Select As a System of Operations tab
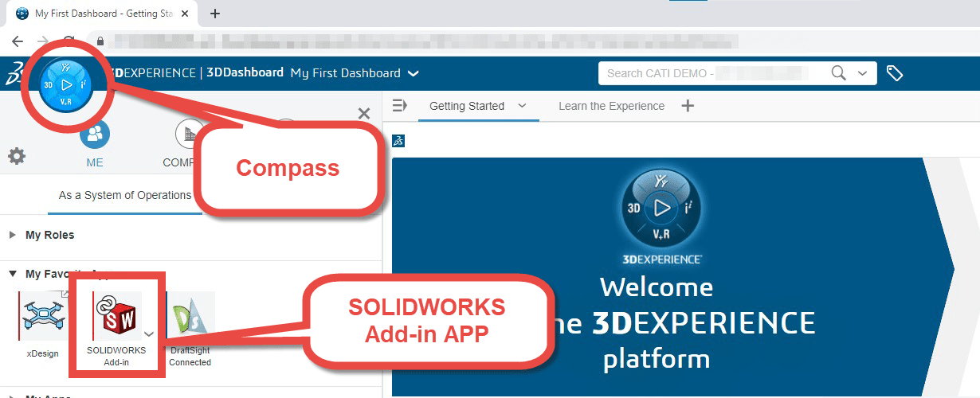The height and width of the screenshot is (398, 980). coord(125,195)
